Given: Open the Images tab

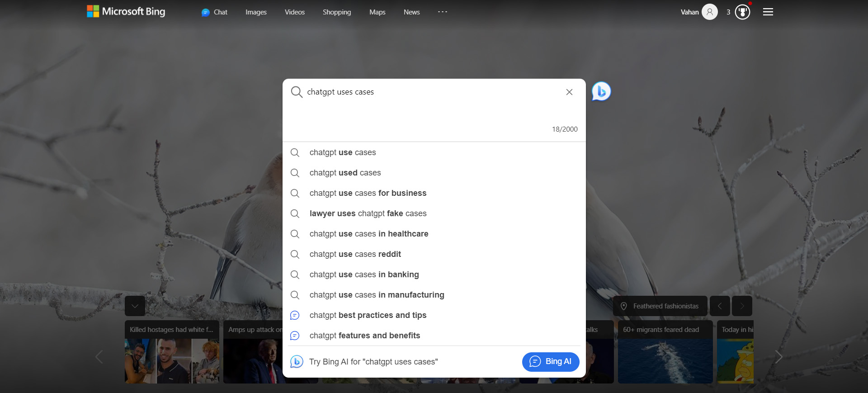Looking at the screenshot, I should coord(256,12).
